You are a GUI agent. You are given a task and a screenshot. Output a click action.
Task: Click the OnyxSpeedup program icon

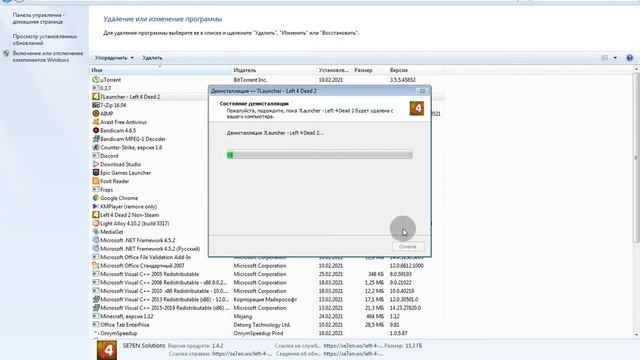point(96,333)
